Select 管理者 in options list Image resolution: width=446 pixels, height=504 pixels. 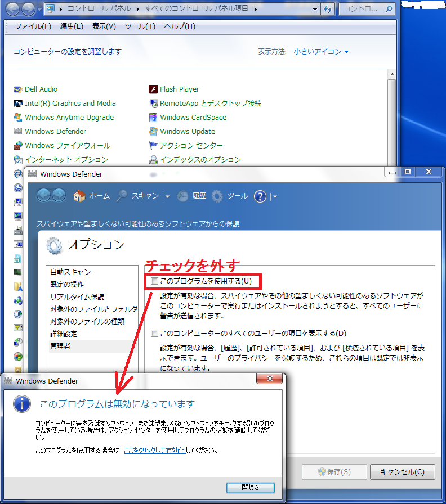click(93, 346)
